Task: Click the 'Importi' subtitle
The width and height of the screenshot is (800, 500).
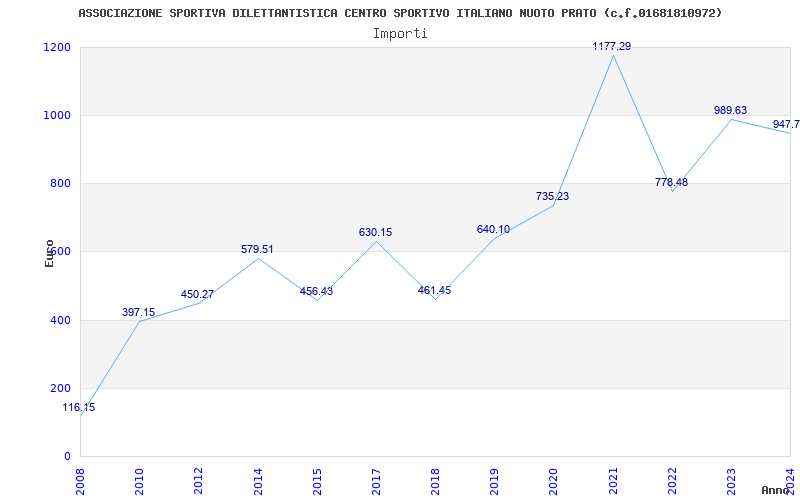Action: 400,34
